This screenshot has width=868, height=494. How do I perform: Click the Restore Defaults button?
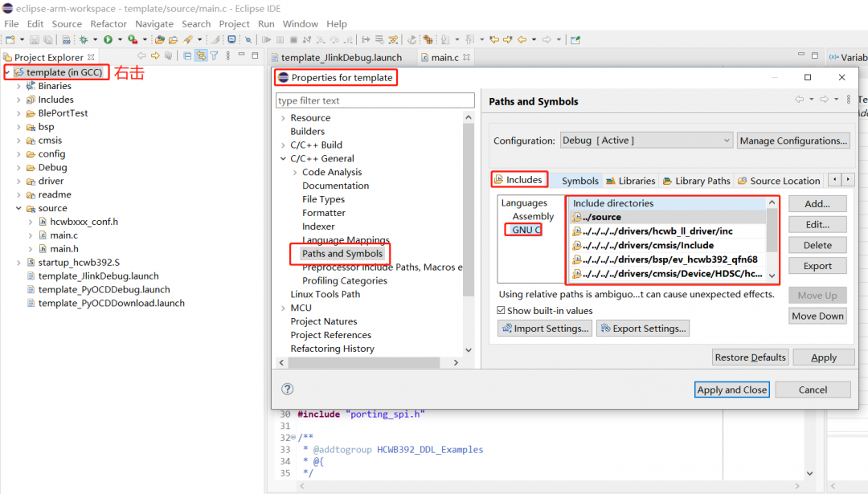[x=750, y=357]
